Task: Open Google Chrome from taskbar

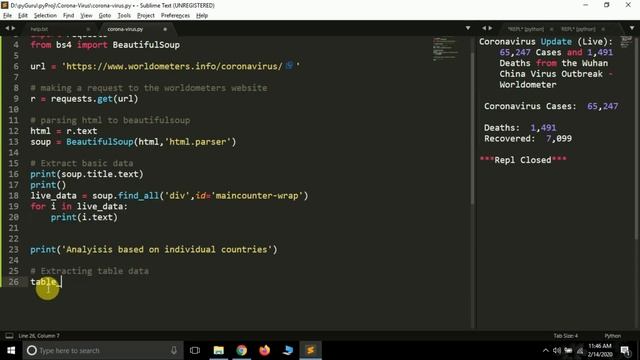Action: point(242,350)
